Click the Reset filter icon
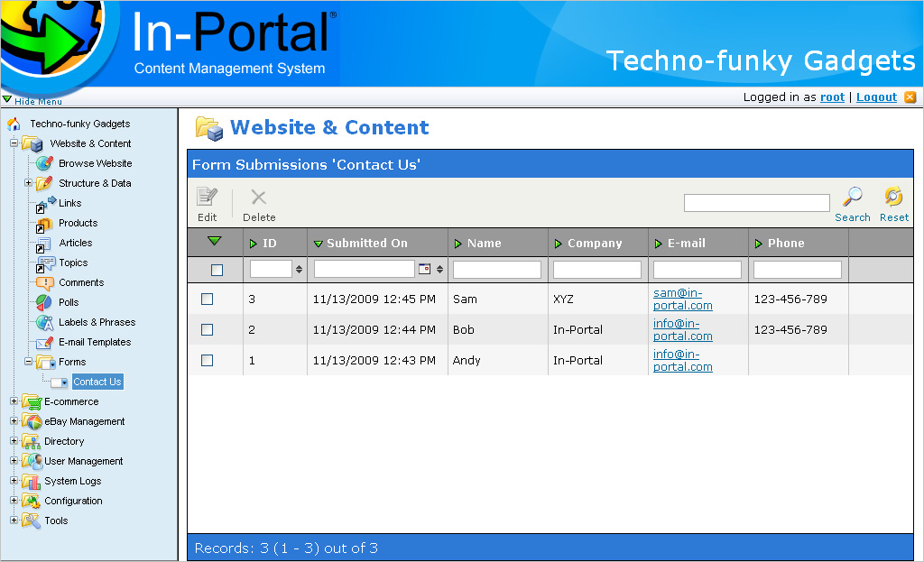The height and width of the screenshot is (562, 924). tap(893, 198)
